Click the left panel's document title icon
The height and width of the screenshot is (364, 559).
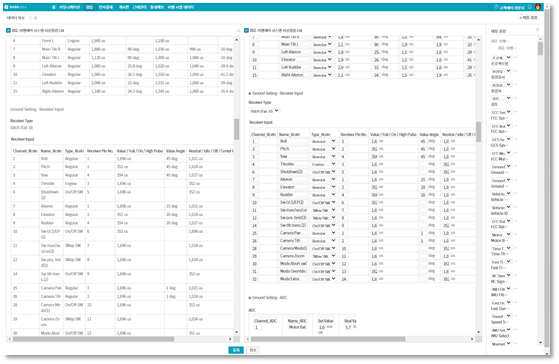point(8,31)
